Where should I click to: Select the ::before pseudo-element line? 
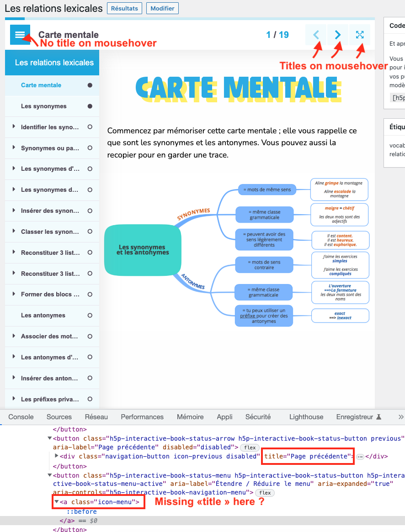(x=81, y=511)
